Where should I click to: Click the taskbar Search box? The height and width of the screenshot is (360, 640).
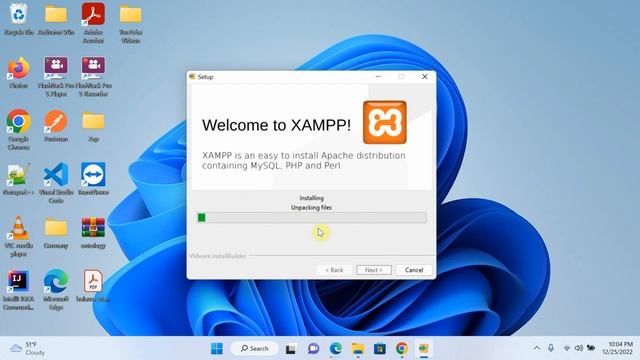coord(255,349)
